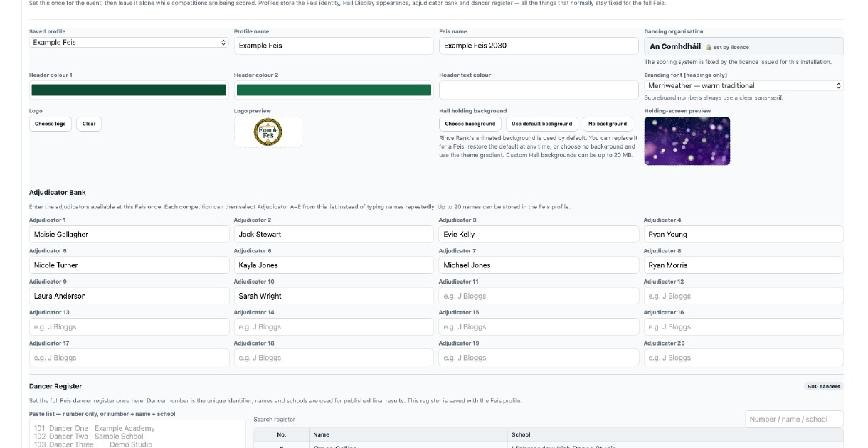Select No background button
Viewport: 868px width, 448px height.
click(608, 124)
